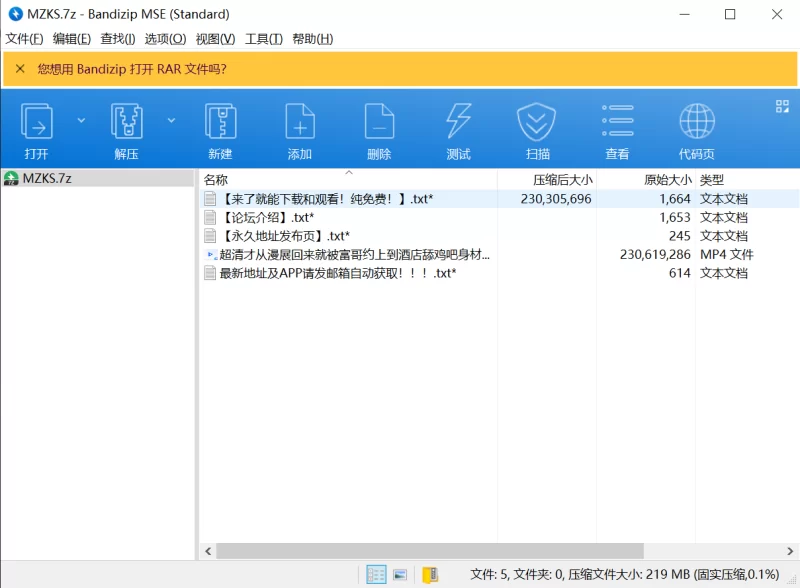Open the 帮助(H) menu
Viewport: 800px width, 588px height.
tap(313, 39)
